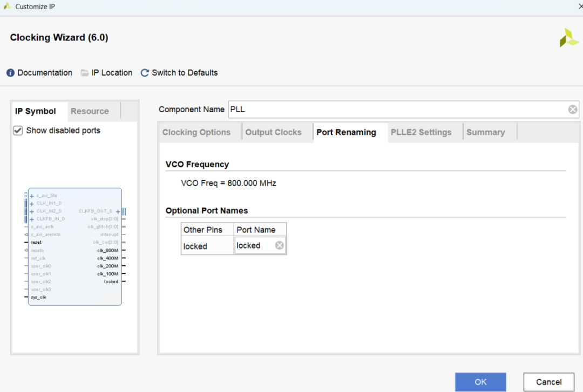583x392 pixels.
Task: Expand the CLK_IN1_D interface port
Action: pos(32,204)
